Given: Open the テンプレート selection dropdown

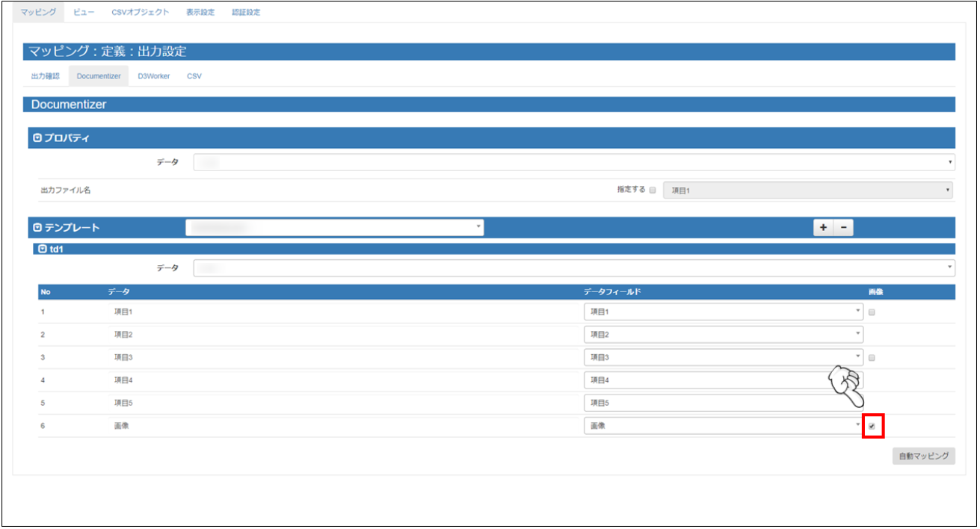Looking at the screenshot, I should (334, 227).
